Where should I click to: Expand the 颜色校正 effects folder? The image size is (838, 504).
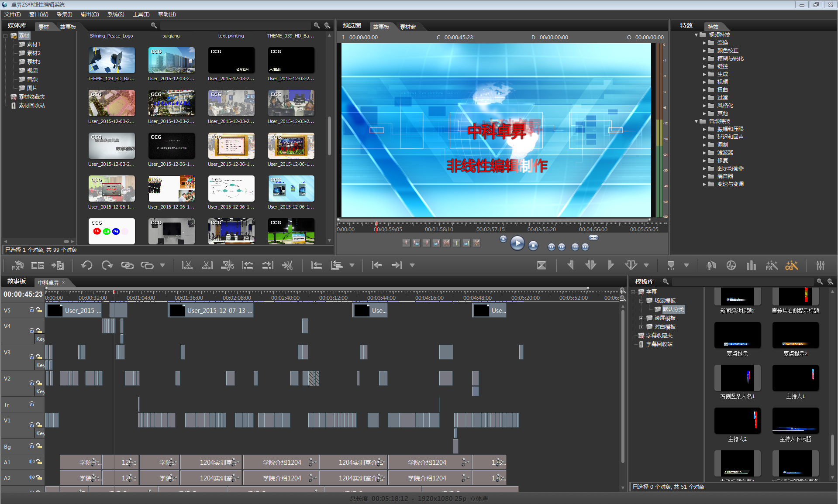pos(704,51)
